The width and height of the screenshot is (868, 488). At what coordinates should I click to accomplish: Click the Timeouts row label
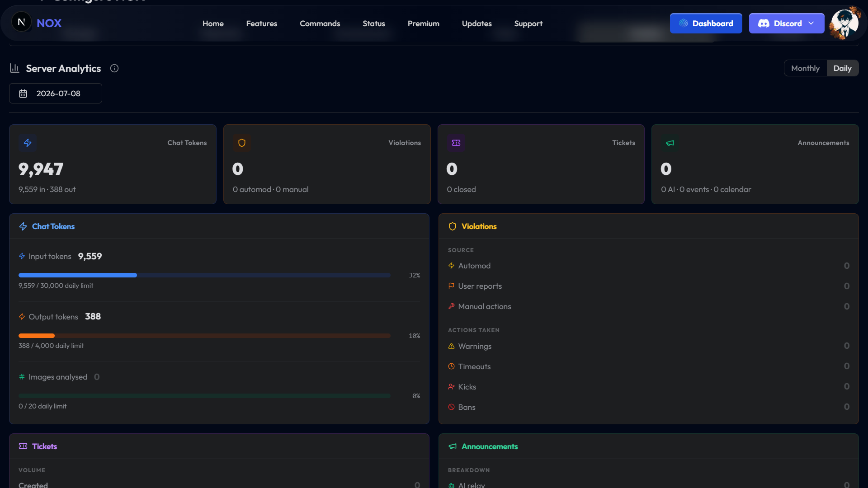(474, 366)
